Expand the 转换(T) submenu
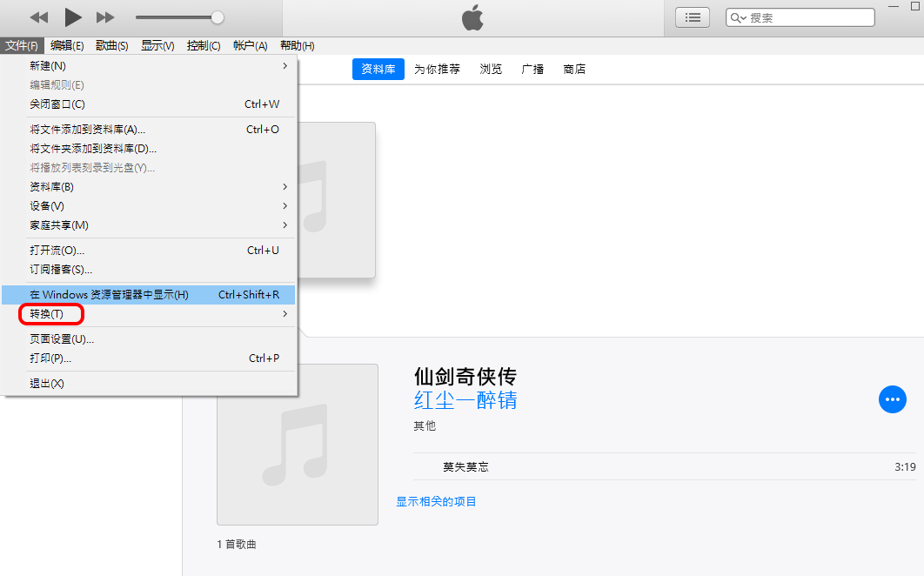The image size is (924, 576). [x=149, y=314]
